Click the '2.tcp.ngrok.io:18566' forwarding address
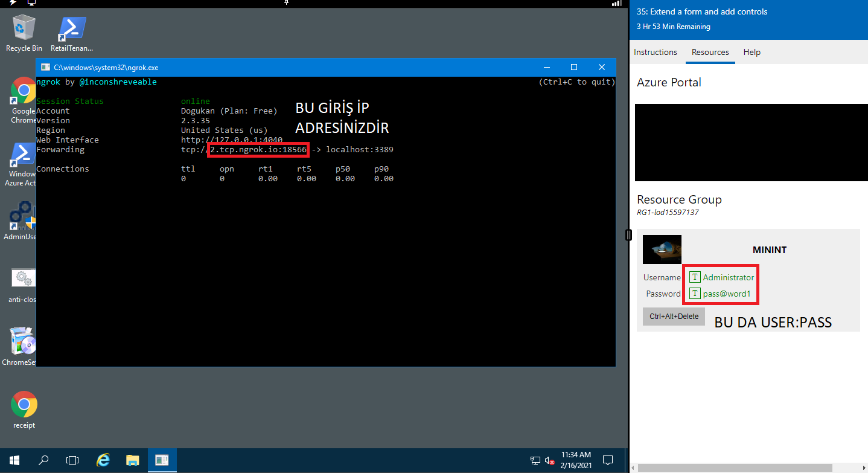This screenshot has height=473, width=868. [258, 149]
